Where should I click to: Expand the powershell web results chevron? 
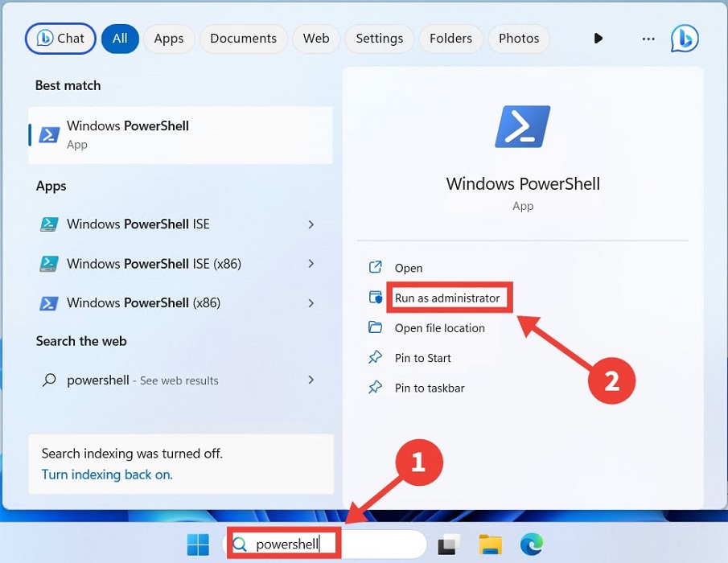click(311, 380)
